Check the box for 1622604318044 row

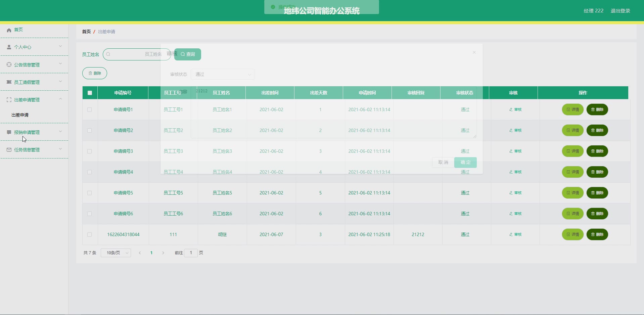90,234
